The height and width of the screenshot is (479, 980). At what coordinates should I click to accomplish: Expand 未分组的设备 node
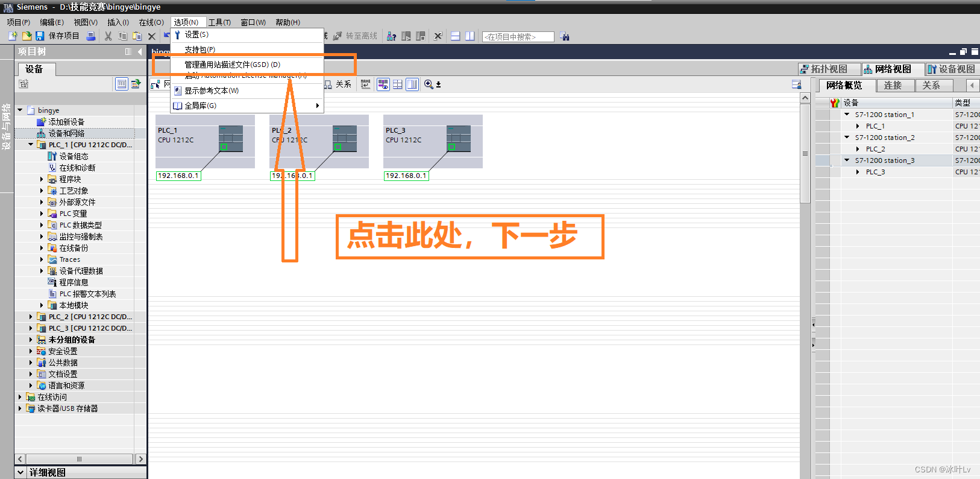31,340
